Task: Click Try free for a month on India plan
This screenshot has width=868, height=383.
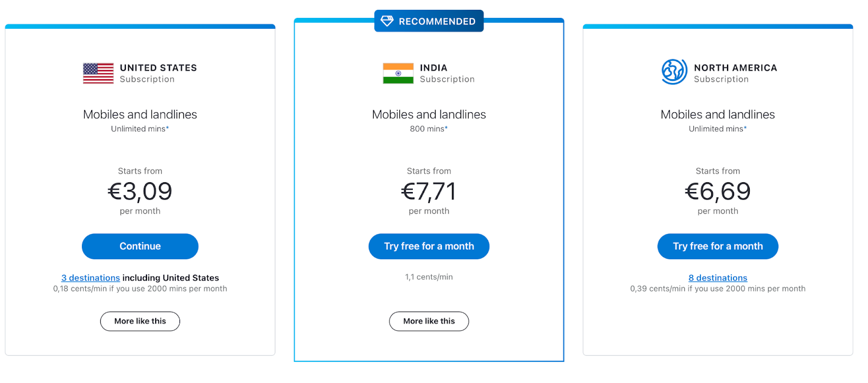Action: coord(429,246)
